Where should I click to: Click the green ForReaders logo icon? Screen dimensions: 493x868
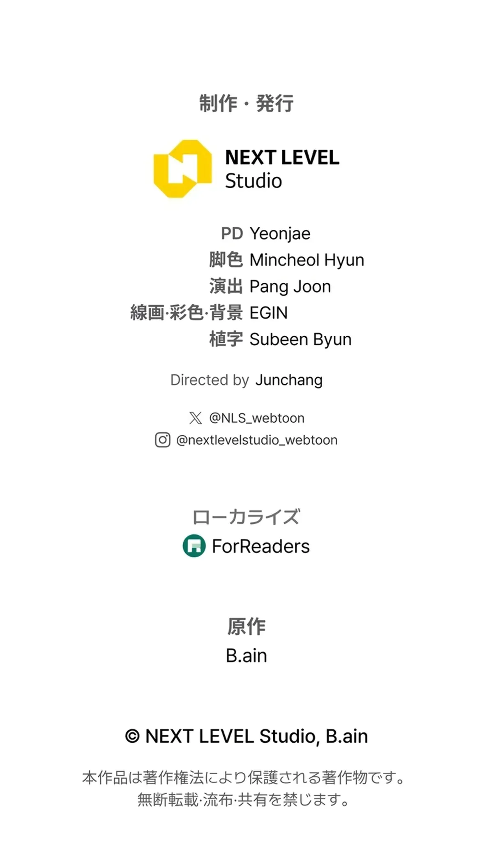click(x=194, y=546)
